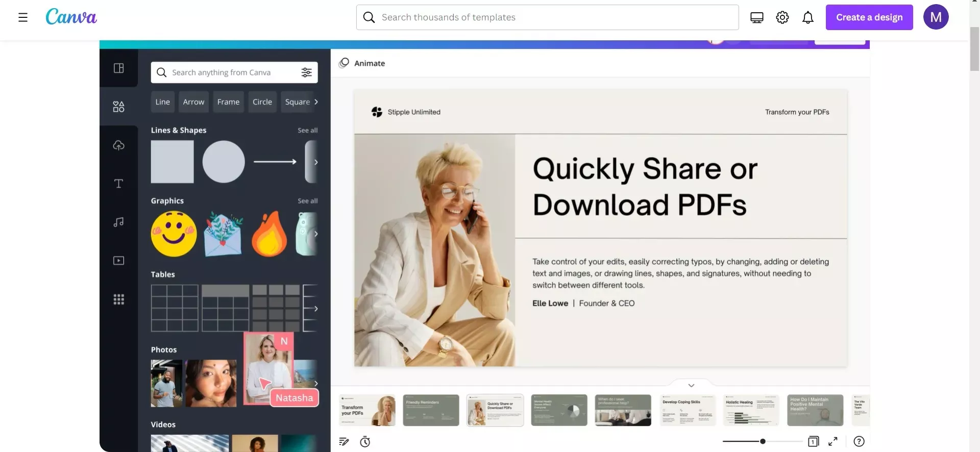Image resolution: width=980 pixels, height=452 pixels.
Task: Click the Create a design button
Action: tap(869, 17)
